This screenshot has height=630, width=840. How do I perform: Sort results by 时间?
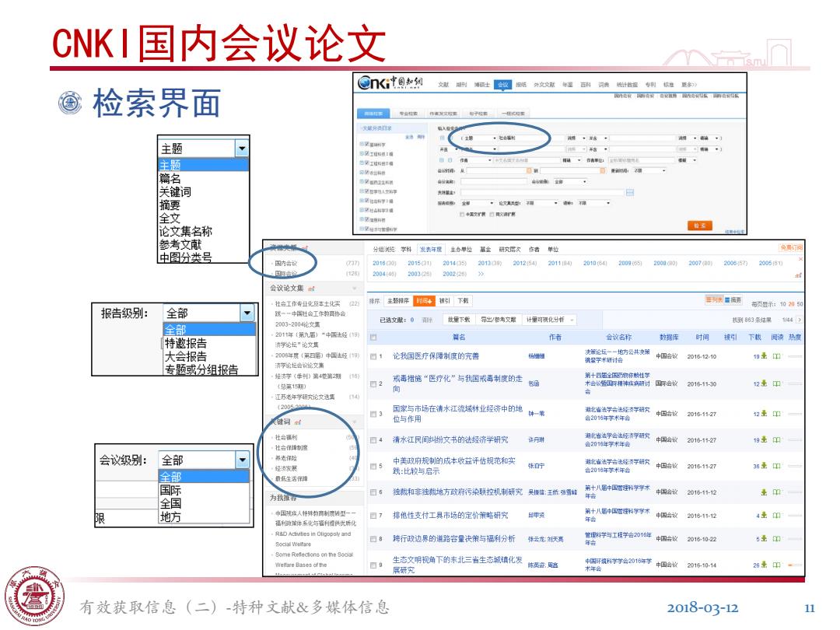(x=424, y=300)
